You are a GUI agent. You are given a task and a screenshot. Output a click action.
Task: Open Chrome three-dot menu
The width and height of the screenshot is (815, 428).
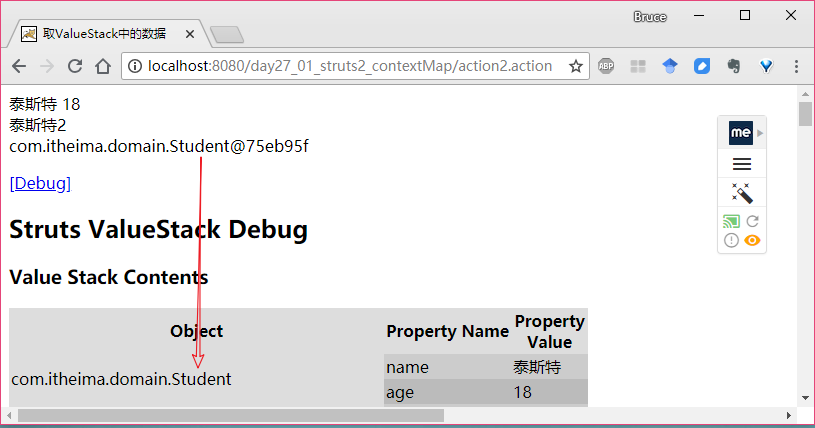[796, 66]
